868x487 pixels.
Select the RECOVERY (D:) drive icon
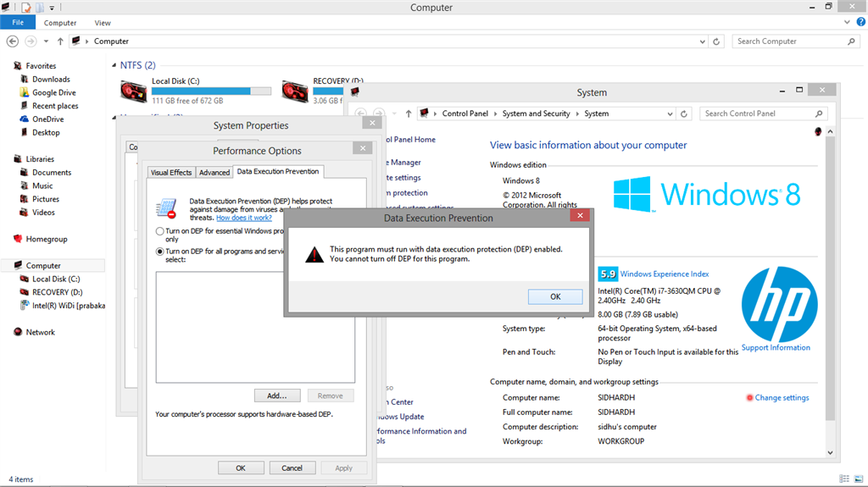click(x=294, y=91)
